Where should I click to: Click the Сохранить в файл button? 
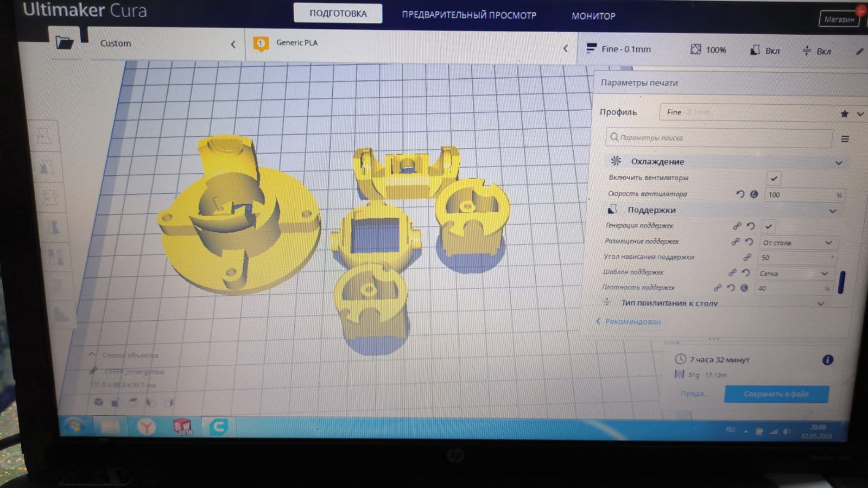(x=776, y=394)
